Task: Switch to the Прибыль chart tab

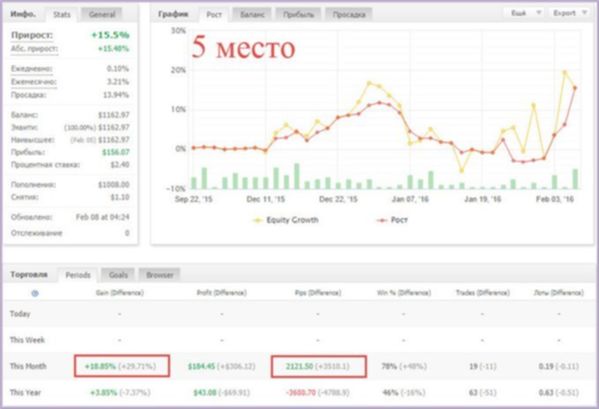Action: point(298,15)
